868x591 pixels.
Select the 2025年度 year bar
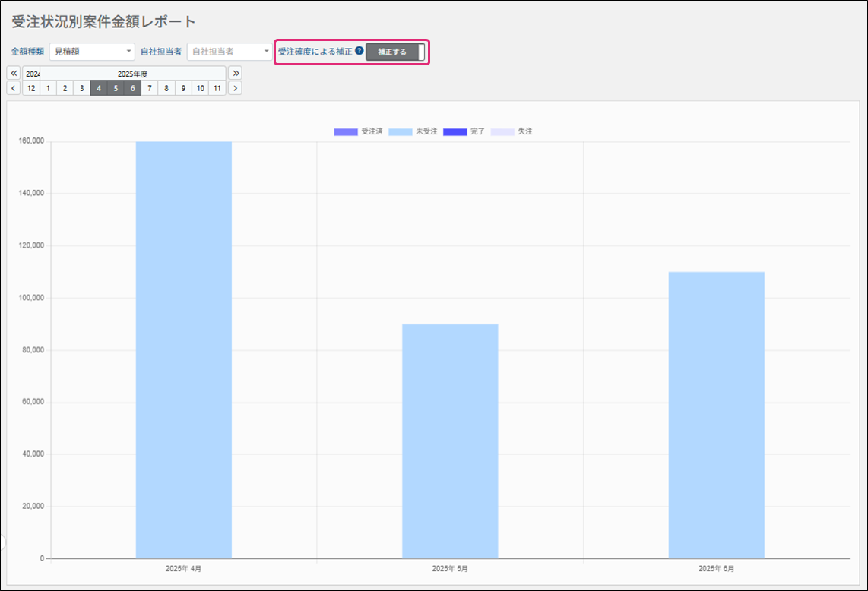(132, 74)
